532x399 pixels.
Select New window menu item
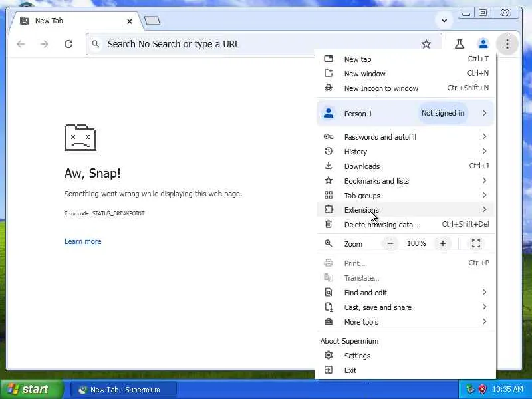tap(405, 74)
